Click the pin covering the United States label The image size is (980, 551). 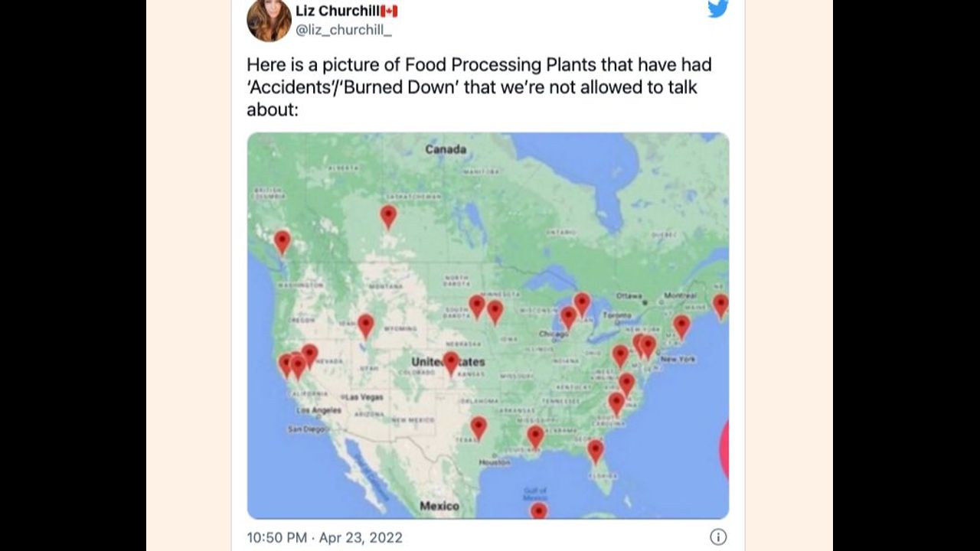pos(451,361)
